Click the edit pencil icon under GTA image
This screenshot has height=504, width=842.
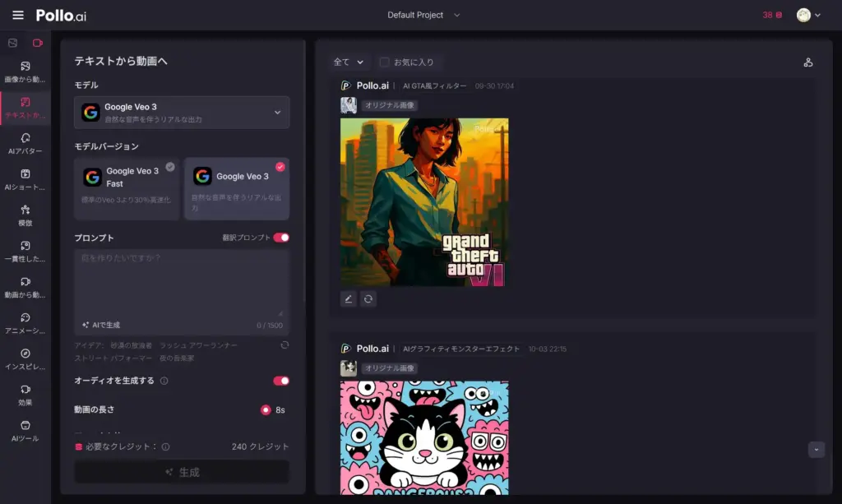tap(349, 299)
